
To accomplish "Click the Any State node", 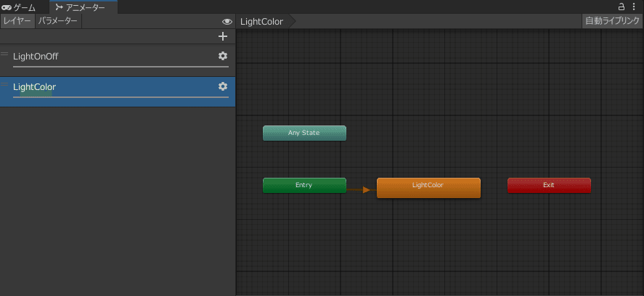I will [x=304, y=133].
